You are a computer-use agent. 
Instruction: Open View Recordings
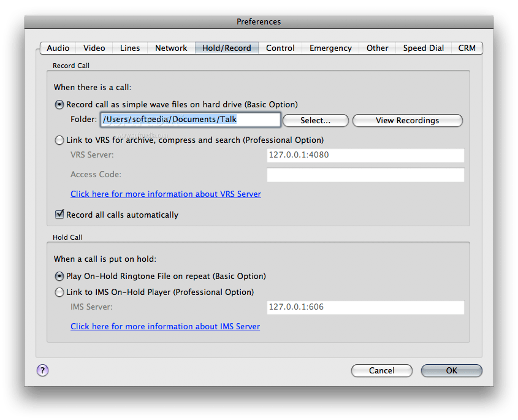pyautogui.click(x=407, y=120)
